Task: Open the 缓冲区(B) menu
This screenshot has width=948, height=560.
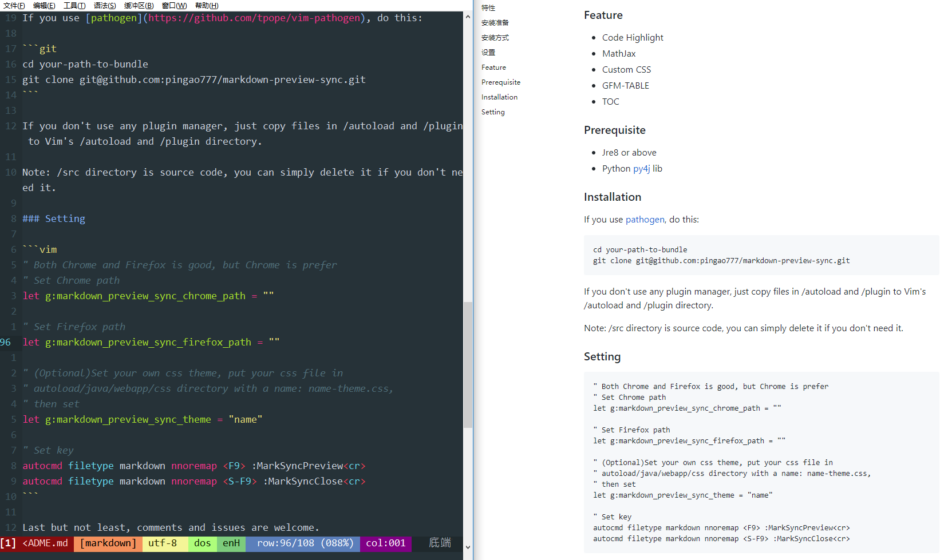Action: pyautogui.click(x=139, y=6)
